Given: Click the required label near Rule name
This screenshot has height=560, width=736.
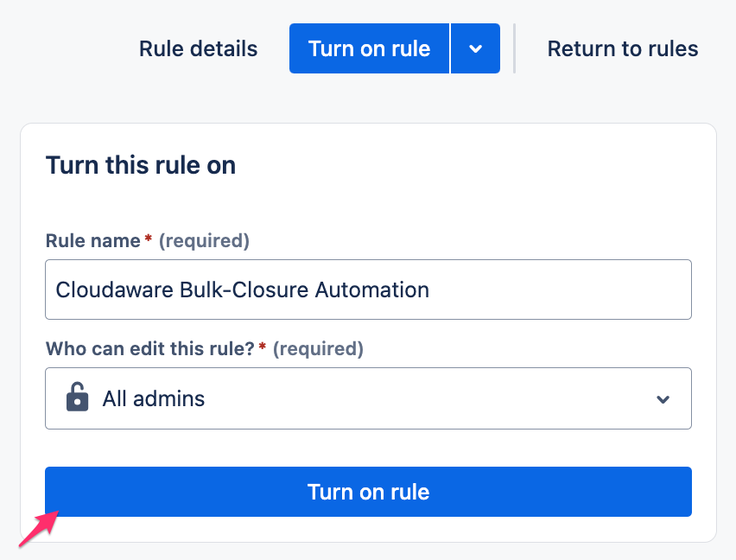Looking at the screenshot, I should [x=204, y=240].
